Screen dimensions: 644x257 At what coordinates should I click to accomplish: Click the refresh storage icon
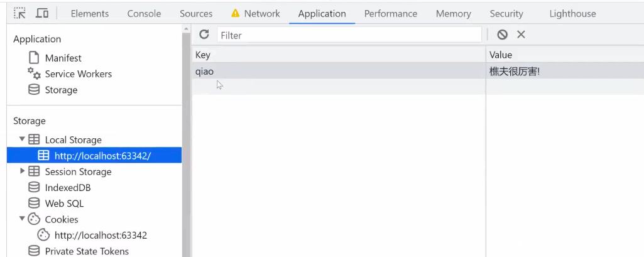(x=204, y=35)
